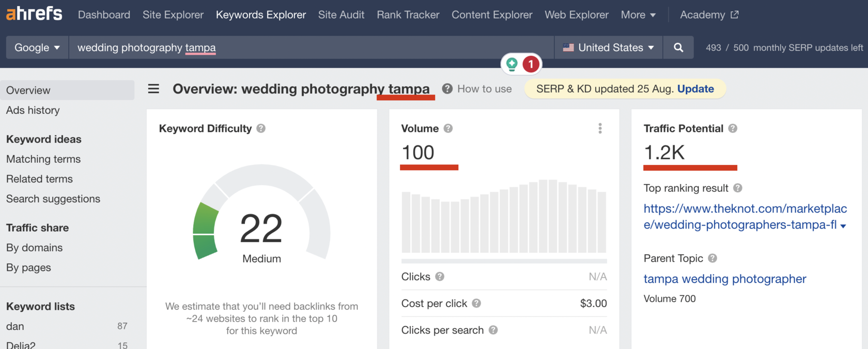Expand the top ranking result URL arrow
The width and height of the screenshot is (868, 349).
click(843, 226)
